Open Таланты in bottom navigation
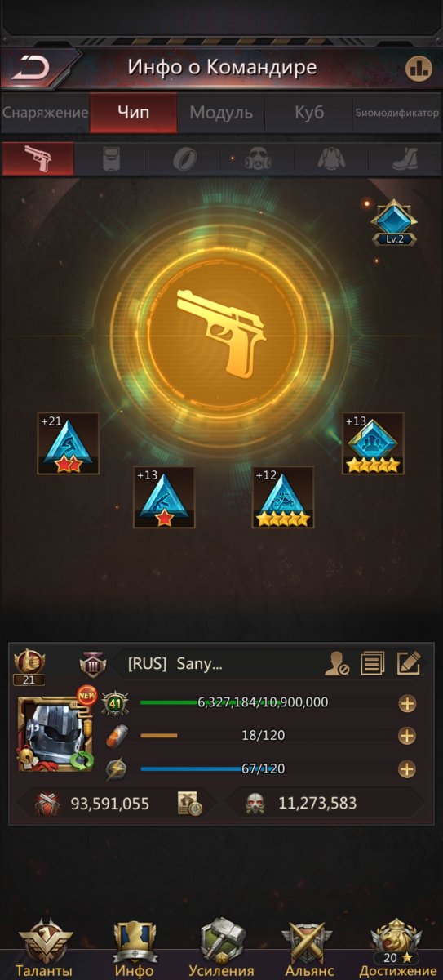Screen dimensions: 443x980 click(46, 947)
